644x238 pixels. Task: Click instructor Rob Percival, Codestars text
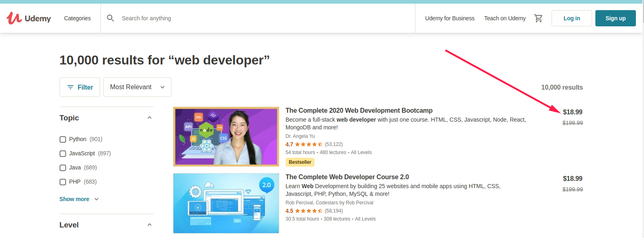pyautogui.click(x=329, y=203)
